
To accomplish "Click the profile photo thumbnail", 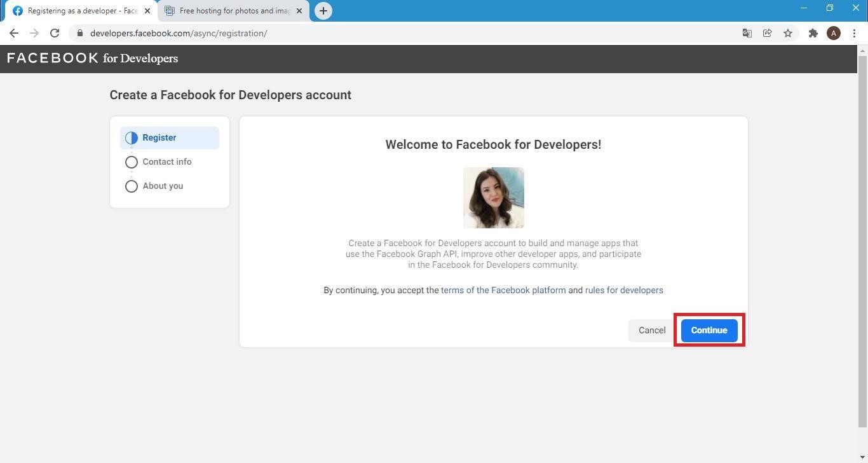I will [493, 197].
